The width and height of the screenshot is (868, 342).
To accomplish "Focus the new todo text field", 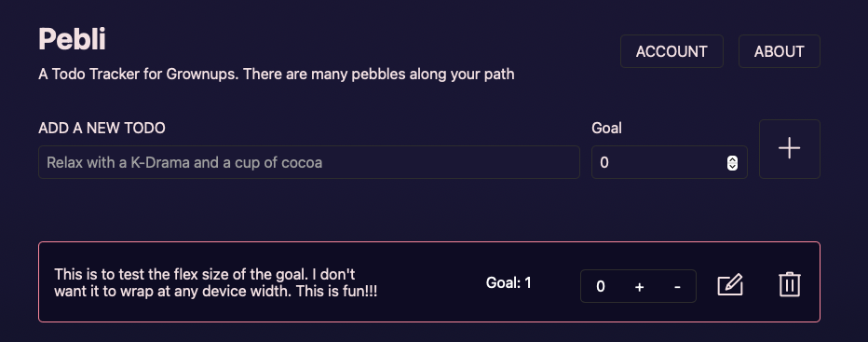I will [x=309, y=162].
